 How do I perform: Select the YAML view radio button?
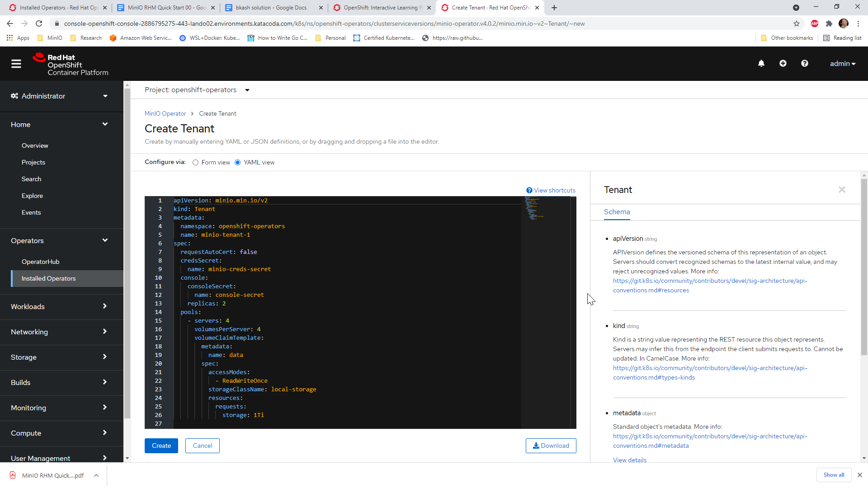coord(238,163)
